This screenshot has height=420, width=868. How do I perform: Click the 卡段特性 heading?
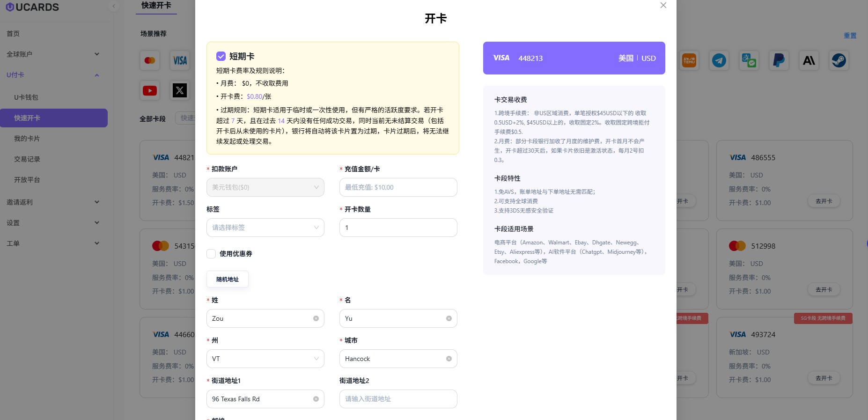point(507,178)
